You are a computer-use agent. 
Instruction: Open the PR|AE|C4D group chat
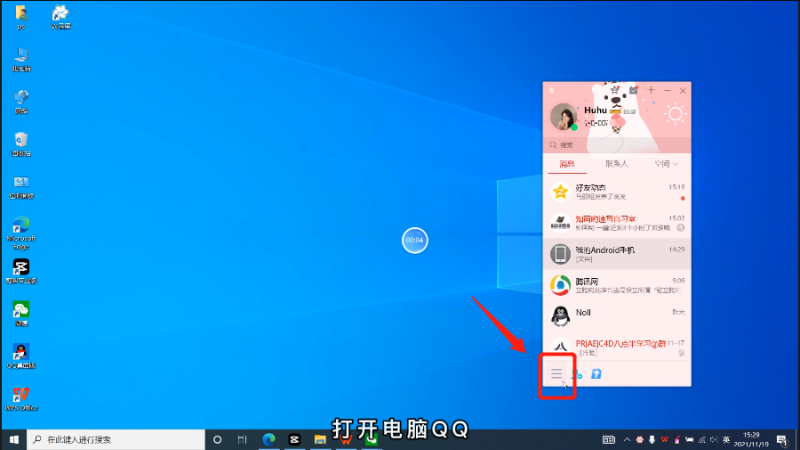[x=617, y=347]
